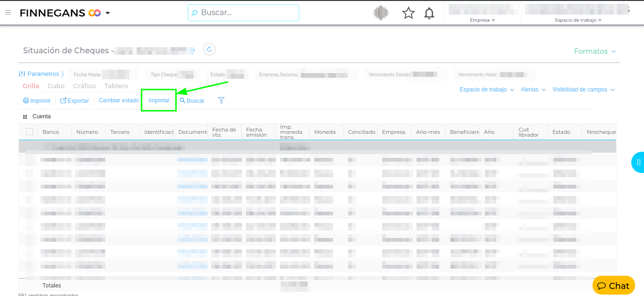Image resolution: width=644 pixels, height=296 pixels.
Task: Sort by the Moneda column header
Action: click(x=326, y=132)
